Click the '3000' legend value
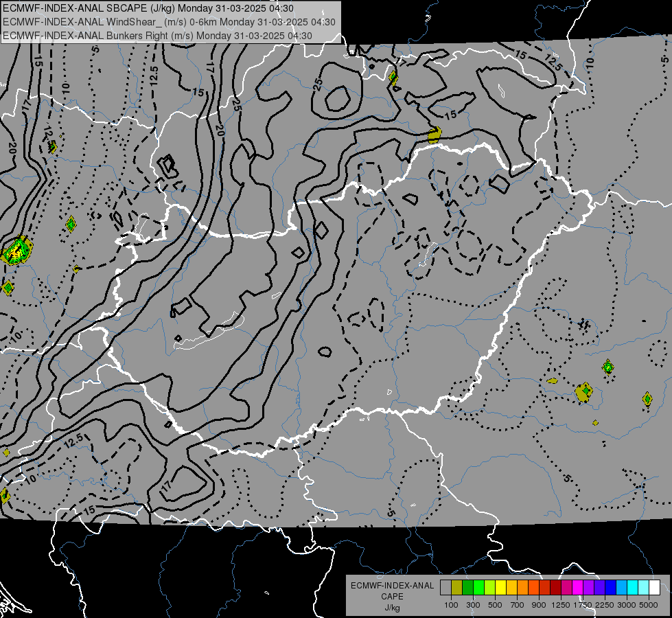The width and height of the screenshot is (672, 618). 626,605
